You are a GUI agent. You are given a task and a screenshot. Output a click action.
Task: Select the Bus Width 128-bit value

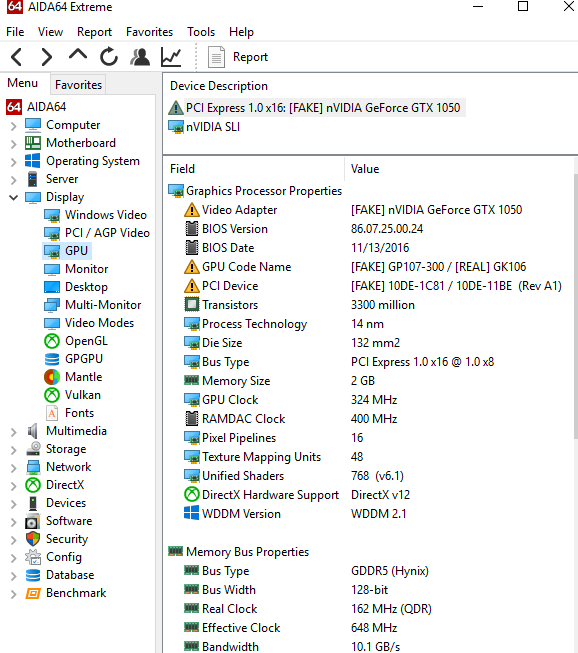pyautogui.click(x=369, y=590)
